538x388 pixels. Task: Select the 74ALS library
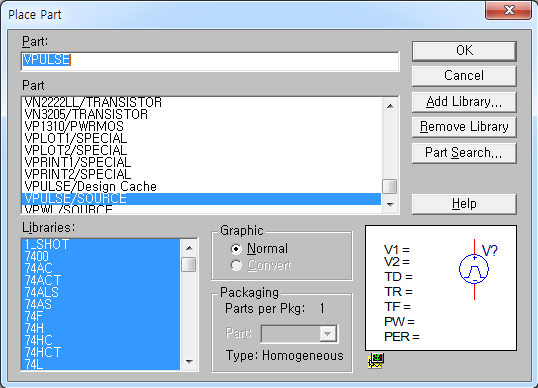(101, 293)
